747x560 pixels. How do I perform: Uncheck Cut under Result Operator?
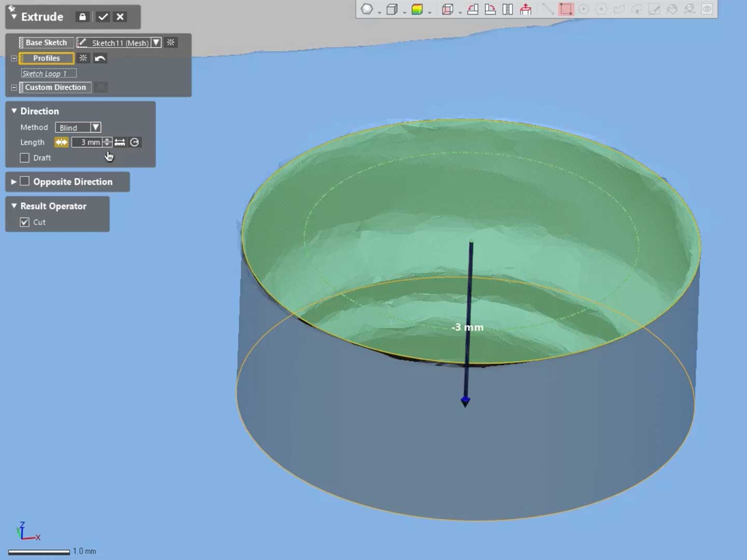tap(24, 222)
